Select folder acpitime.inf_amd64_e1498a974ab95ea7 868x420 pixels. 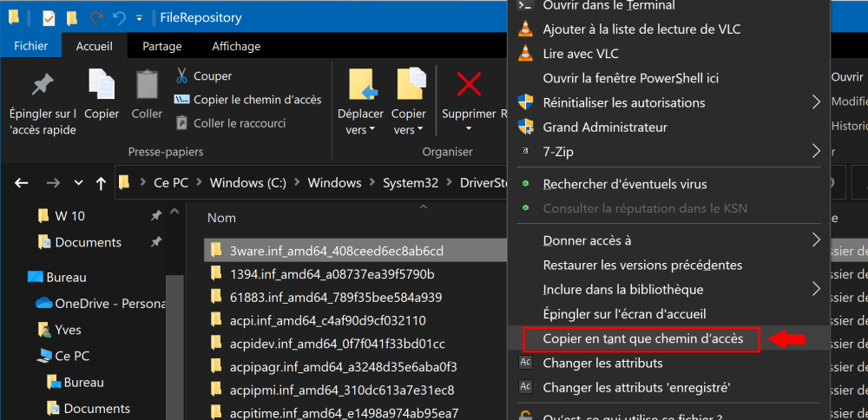tap(334, 413)
